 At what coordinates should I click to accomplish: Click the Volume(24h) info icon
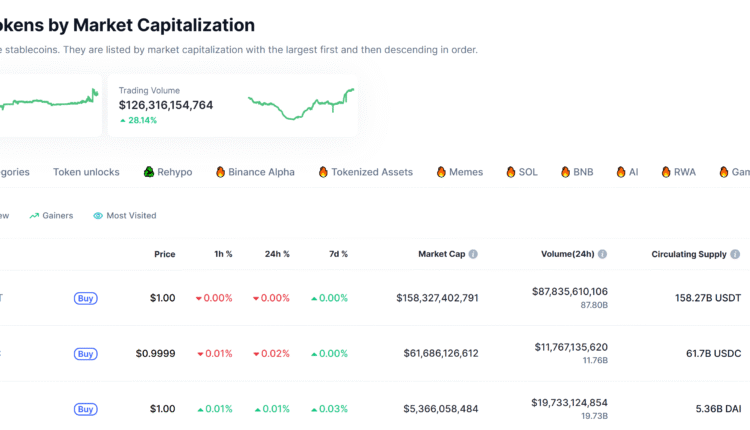603,254
